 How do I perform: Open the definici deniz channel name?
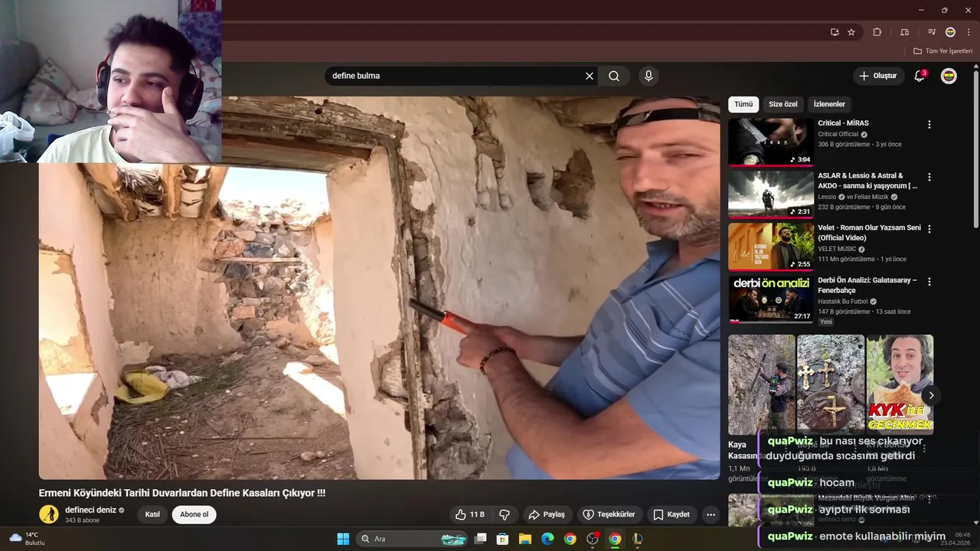tap(90, 510)
